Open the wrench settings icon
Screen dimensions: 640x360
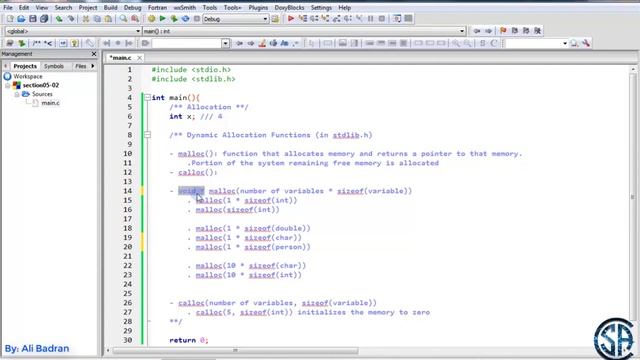586,43
